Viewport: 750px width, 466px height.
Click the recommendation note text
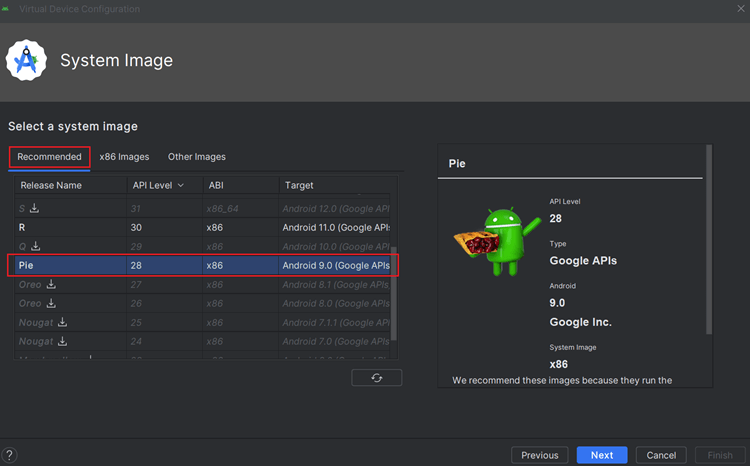(562, 380)
